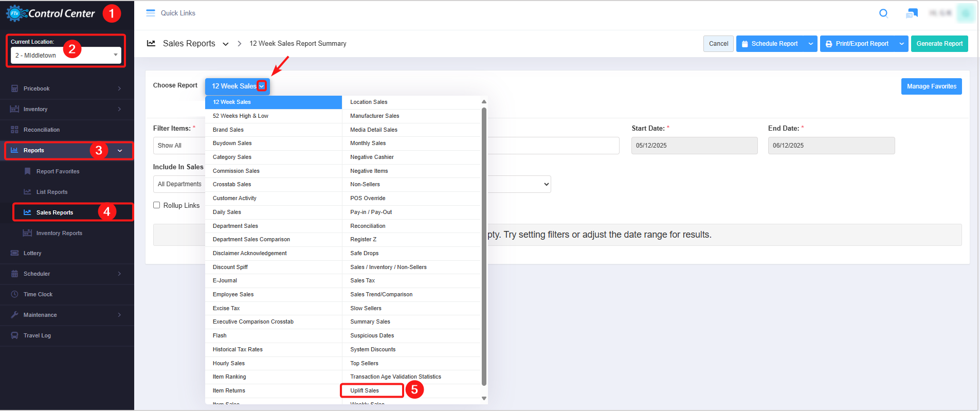Click the Lottery icon in sidebar
This screenshot has height=411, width=980.
point(14,253)
